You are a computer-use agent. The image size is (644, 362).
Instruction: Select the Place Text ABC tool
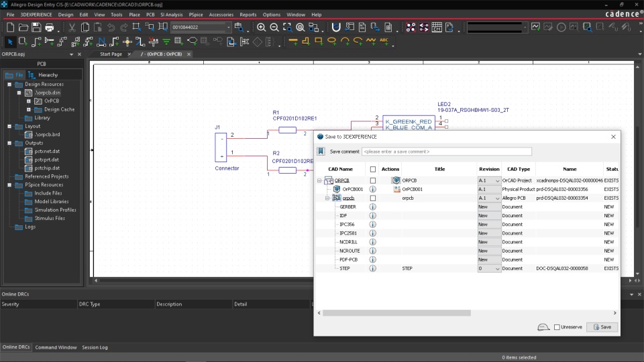[x=385, y=41]
